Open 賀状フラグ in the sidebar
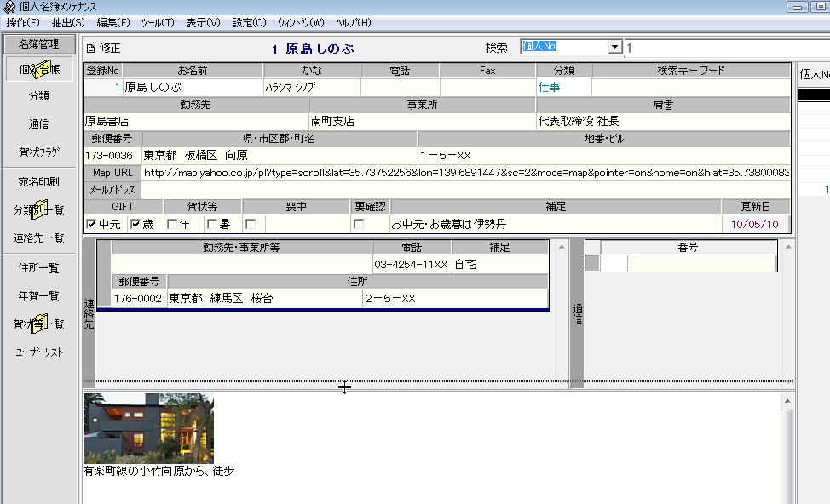The height and width of the screenshot is (504, 830). tap(39, 152)
